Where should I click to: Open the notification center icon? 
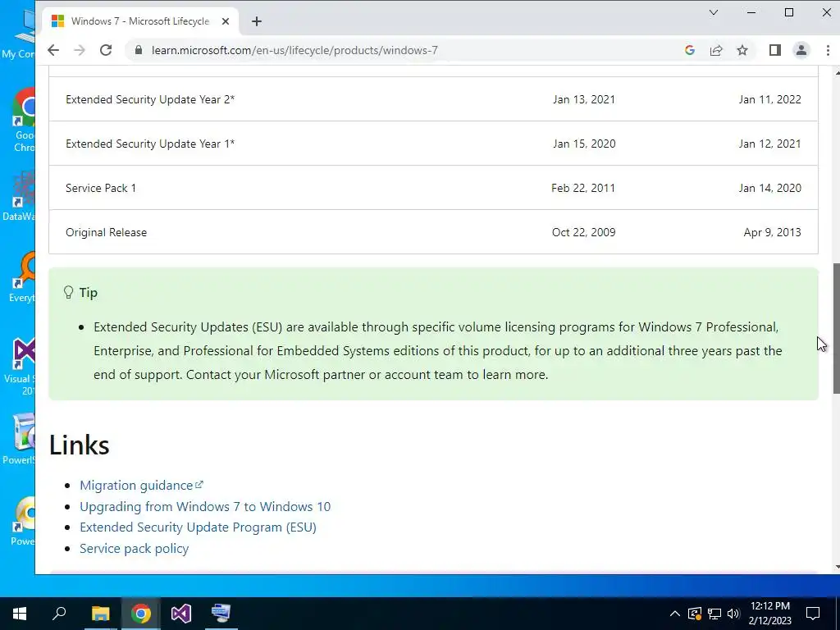(x=813, y=614)
